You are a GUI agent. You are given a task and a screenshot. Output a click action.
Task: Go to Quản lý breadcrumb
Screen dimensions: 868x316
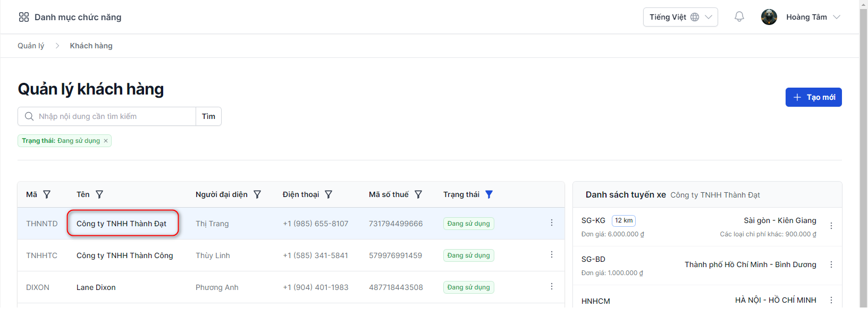(x=31, y=46)
